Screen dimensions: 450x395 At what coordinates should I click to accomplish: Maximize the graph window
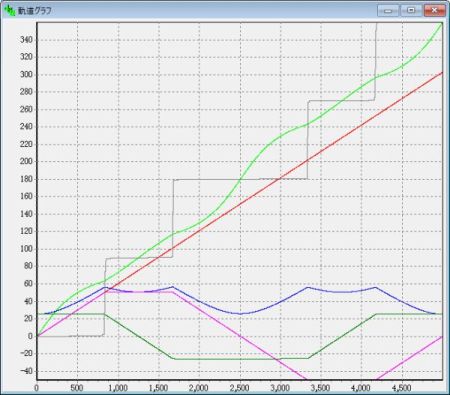click(411, 10)
